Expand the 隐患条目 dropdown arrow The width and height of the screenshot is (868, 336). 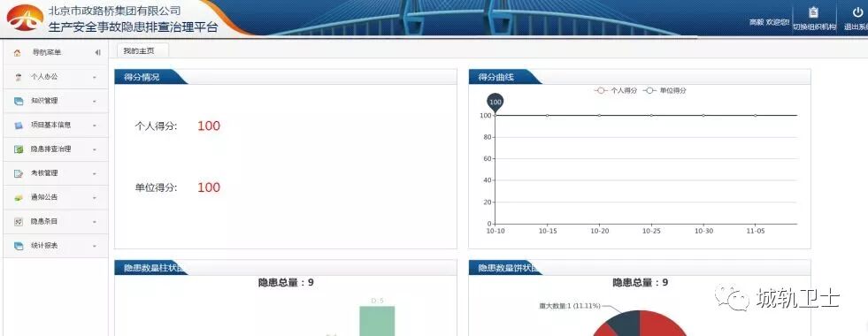point(95,222)
